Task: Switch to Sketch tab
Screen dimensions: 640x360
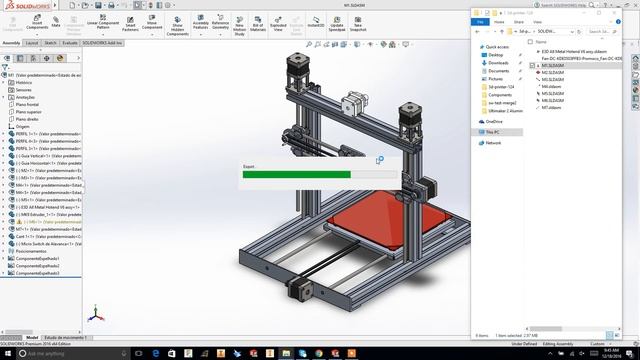Action: point(50,43)
